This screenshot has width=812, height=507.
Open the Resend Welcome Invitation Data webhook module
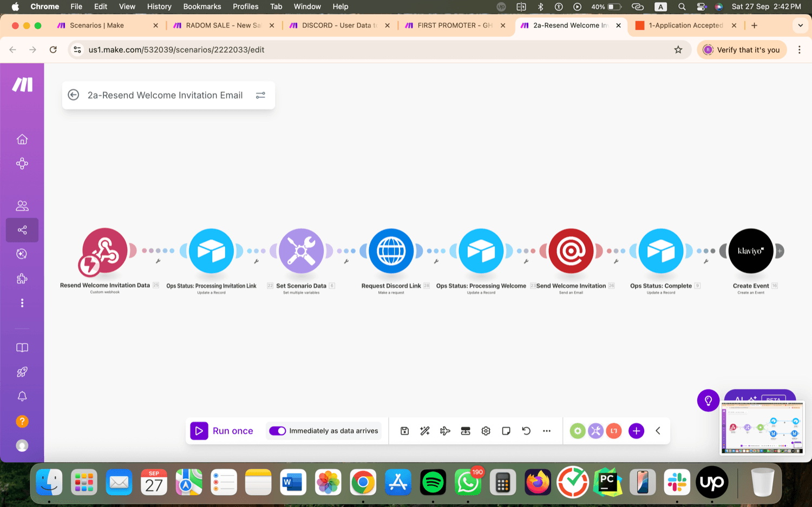[x=105, y=251]
